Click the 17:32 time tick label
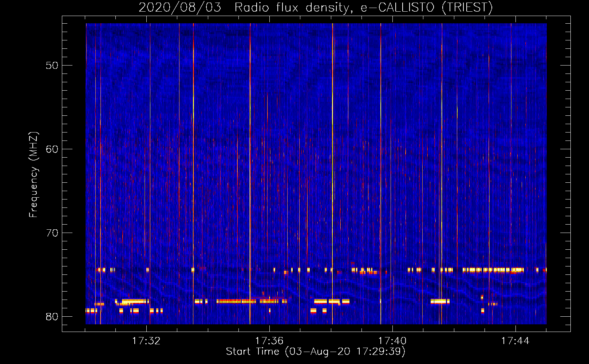The width and height of the screenshot is (589, 364). (146, 341)
